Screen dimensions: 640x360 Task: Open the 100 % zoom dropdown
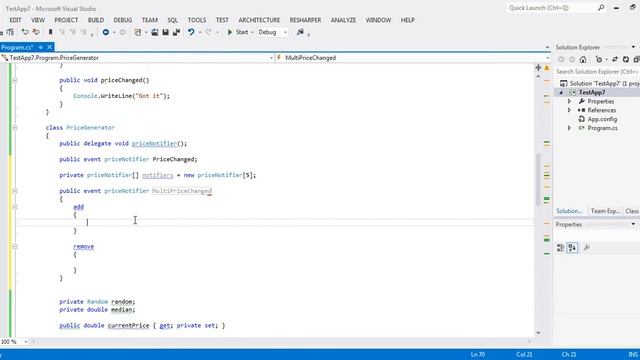click(x=26, y=341)
